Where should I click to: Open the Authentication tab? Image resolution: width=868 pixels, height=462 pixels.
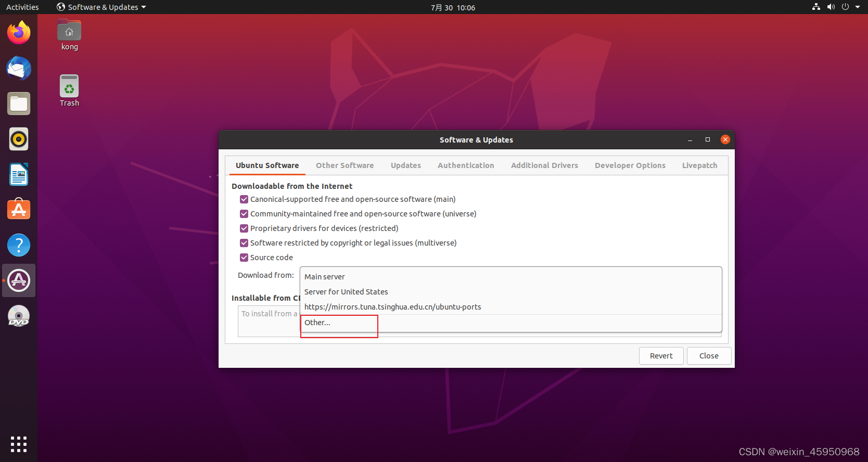click(466, 165)
